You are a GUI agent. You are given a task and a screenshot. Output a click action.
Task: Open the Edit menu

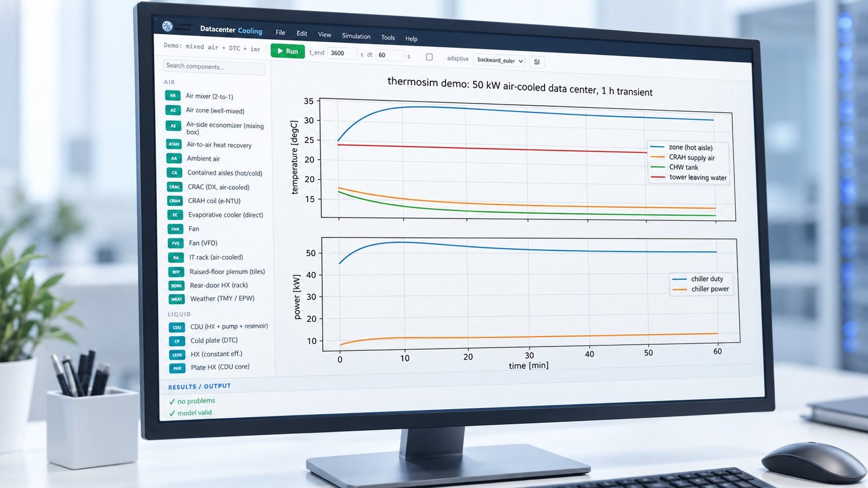point(302,34)
